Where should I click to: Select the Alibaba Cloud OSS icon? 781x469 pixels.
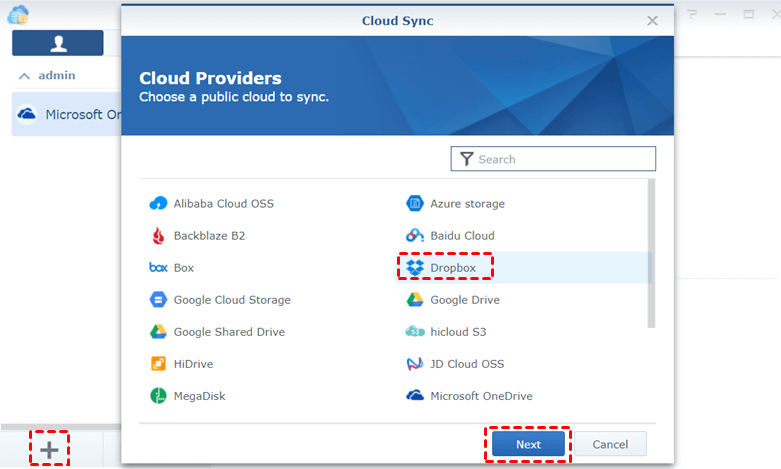158,204
